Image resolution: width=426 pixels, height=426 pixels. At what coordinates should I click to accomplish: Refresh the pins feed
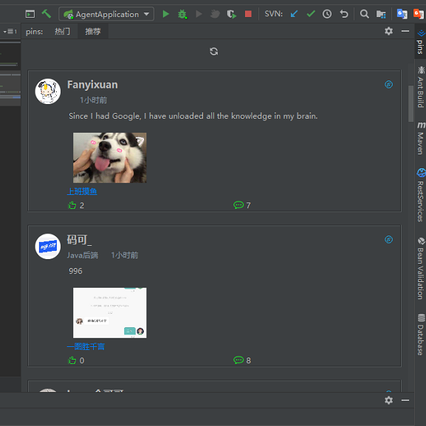pos(214,51)
